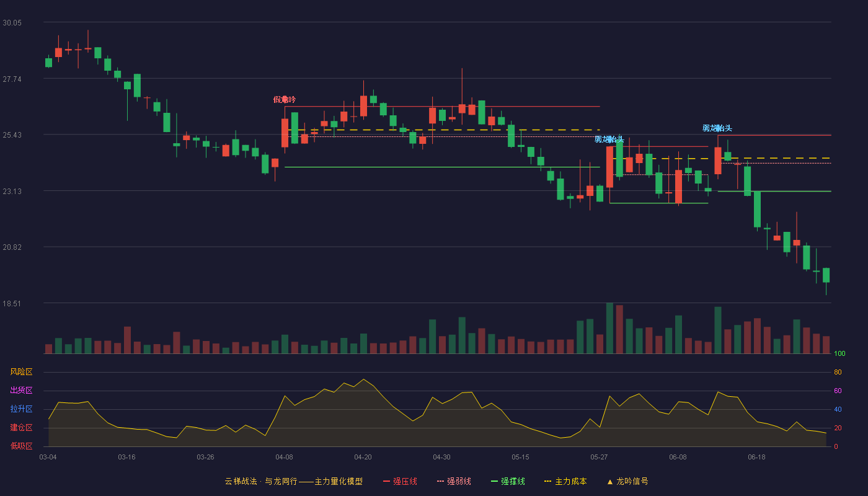Screen dimensions: 868x496
Task: Click the 25.43 price axis label
Action: point(12,135)
